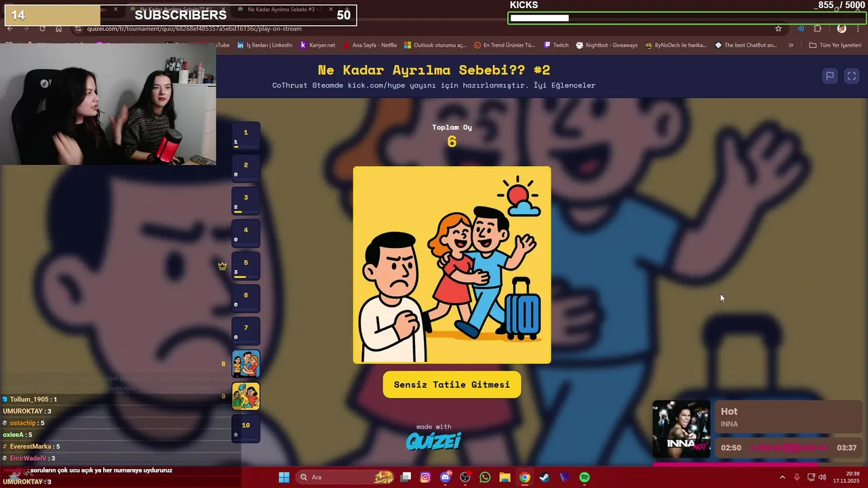Open Task View on the taskbar
Screen dimensions: 868x488
coord(406,477)
